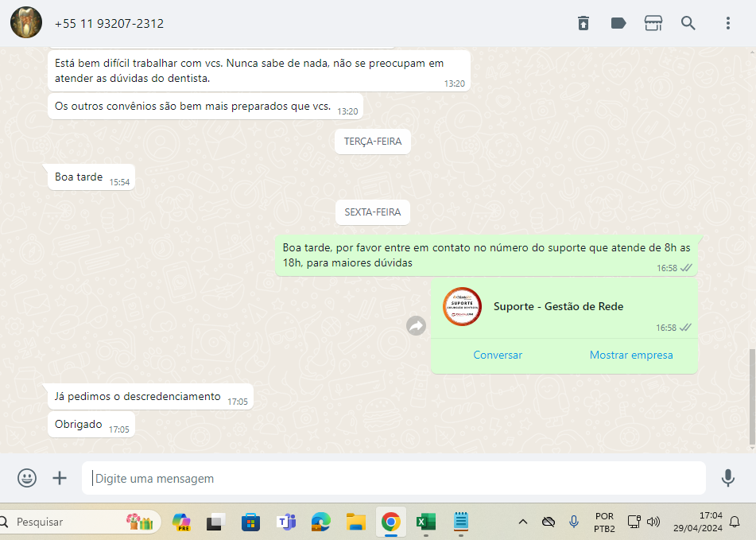Click the label tag icon in header
The height and width of the screenshot is (540, 756).
coord(618,23)
